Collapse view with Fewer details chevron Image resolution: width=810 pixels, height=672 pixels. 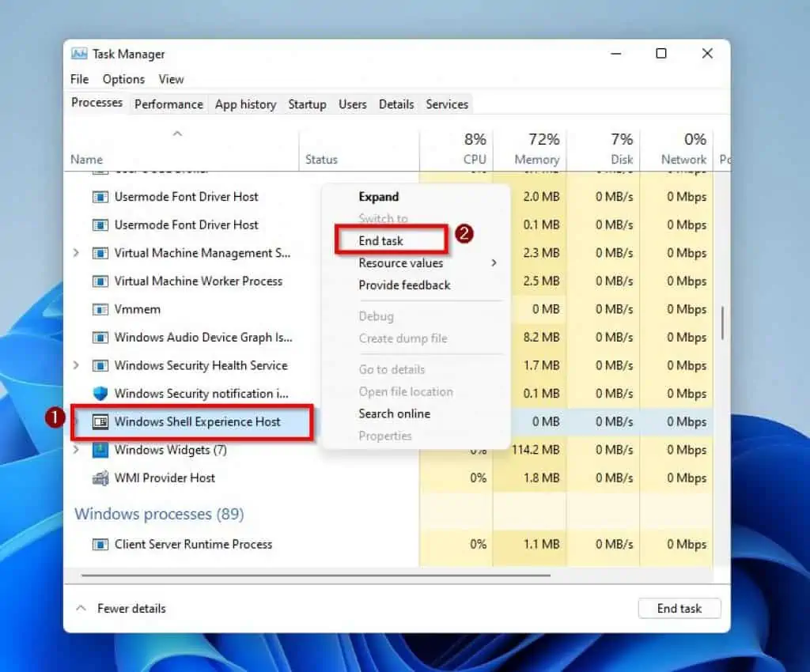tap(80, 608)
